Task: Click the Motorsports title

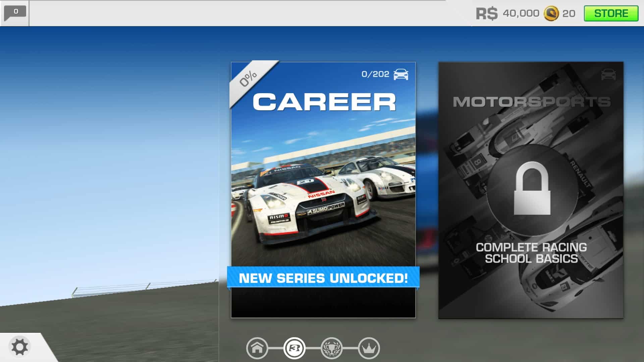Action: [532, 102]
